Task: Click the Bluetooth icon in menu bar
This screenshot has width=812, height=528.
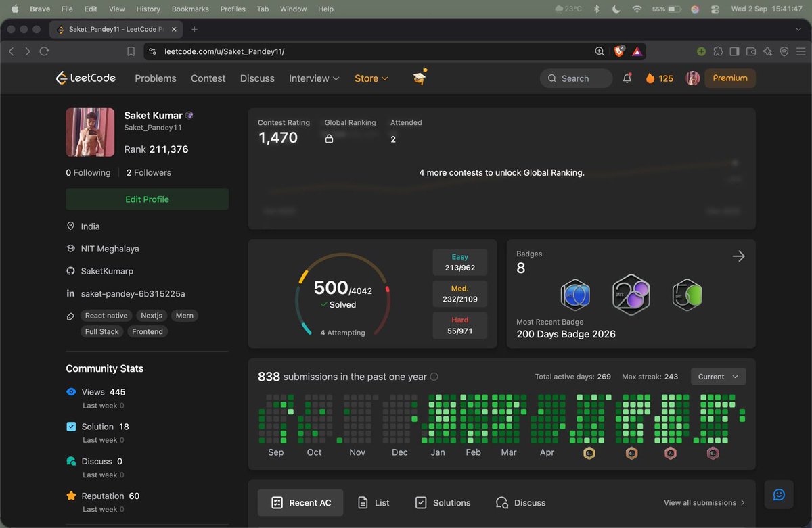Action: pyautogui.click(x=597, y=9)
